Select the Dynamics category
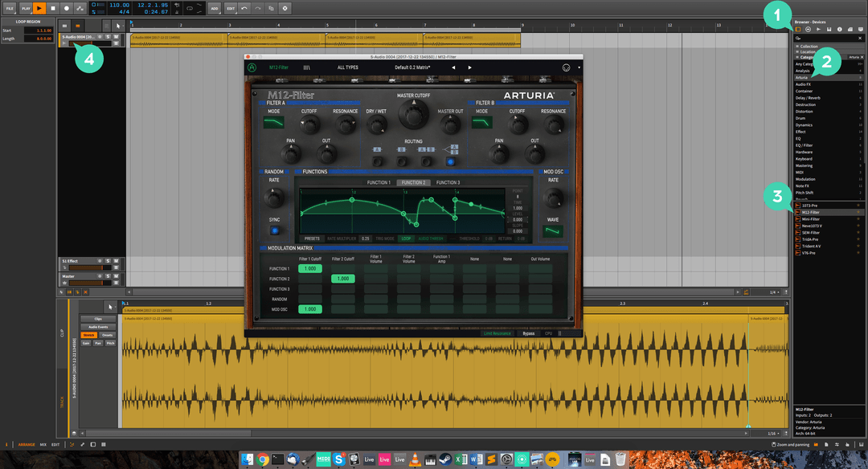 pos(829,125)
